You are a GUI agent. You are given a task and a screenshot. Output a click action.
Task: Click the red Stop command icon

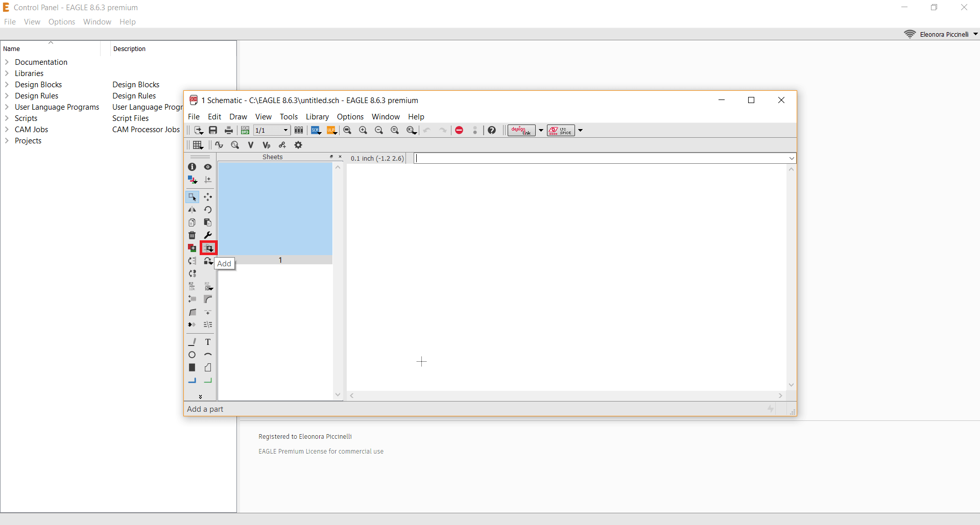tap(459, 130)
